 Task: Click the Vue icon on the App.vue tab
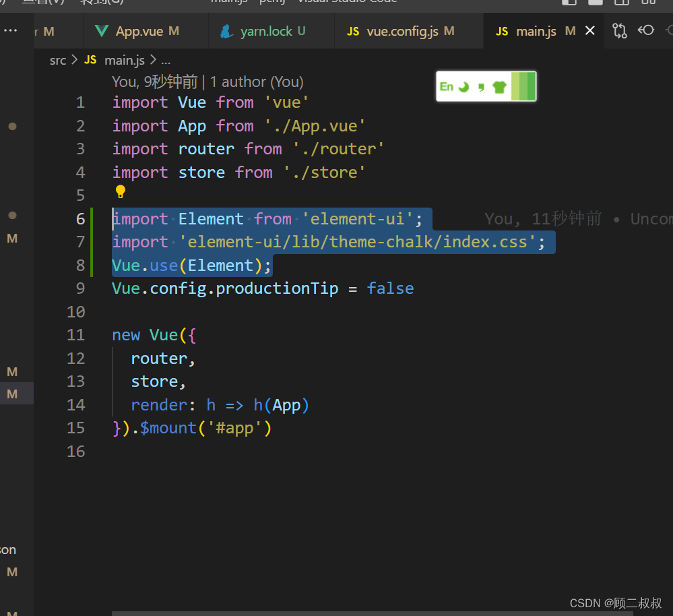101,30
